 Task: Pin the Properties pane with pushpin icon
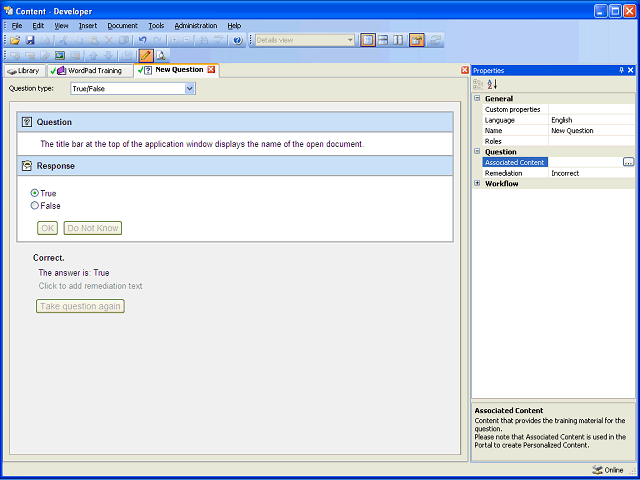coord(621,70)
